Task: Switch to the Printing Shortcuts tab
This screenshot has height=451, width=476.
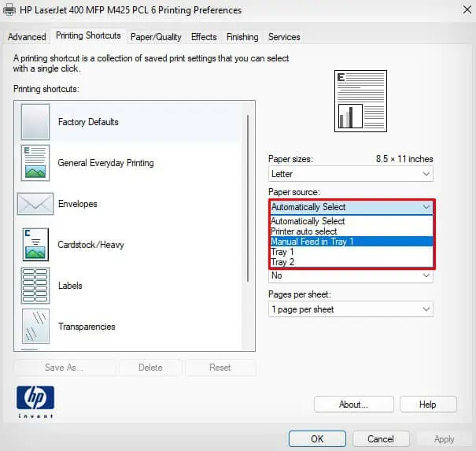Action: (88, 36)
